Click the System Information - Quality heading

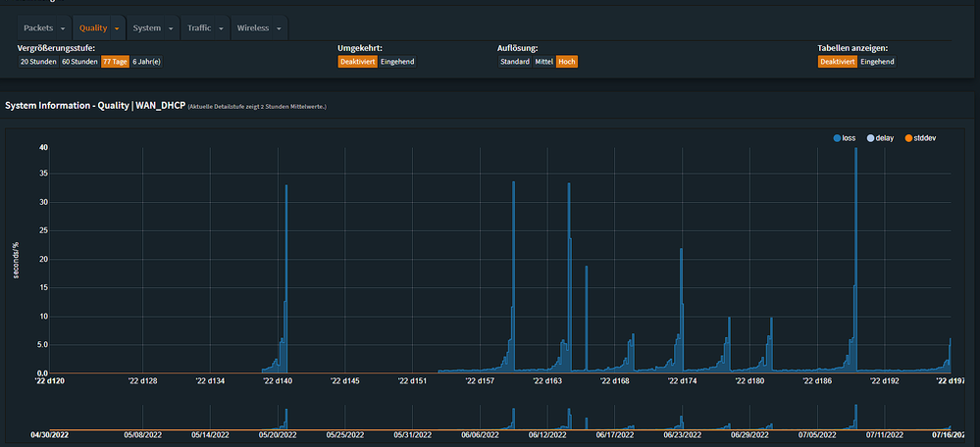point(94,106)
